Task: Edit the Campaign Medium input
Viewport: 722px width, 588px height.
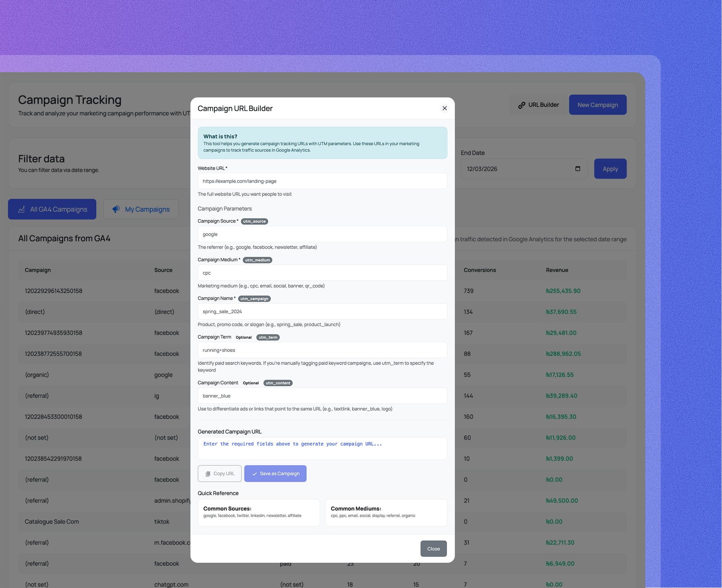Action: [x=322, y=273]
